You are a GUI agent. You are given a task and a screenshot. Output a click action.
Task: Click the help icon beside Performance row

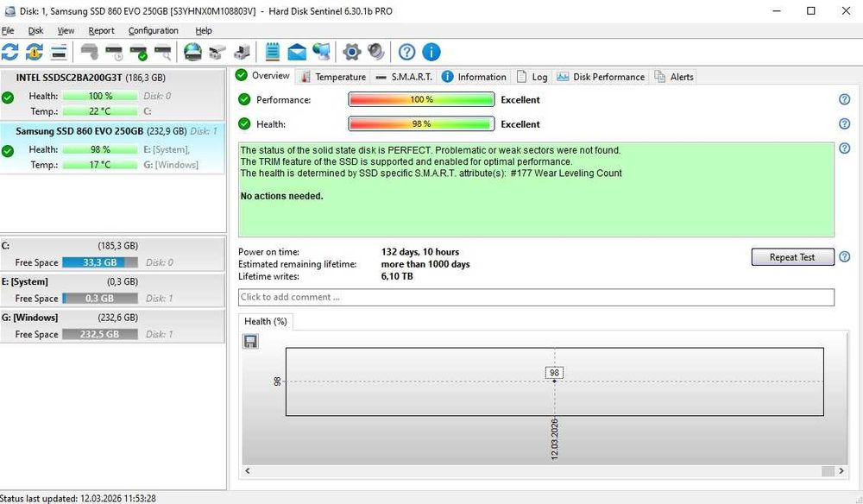coord(844,99)
